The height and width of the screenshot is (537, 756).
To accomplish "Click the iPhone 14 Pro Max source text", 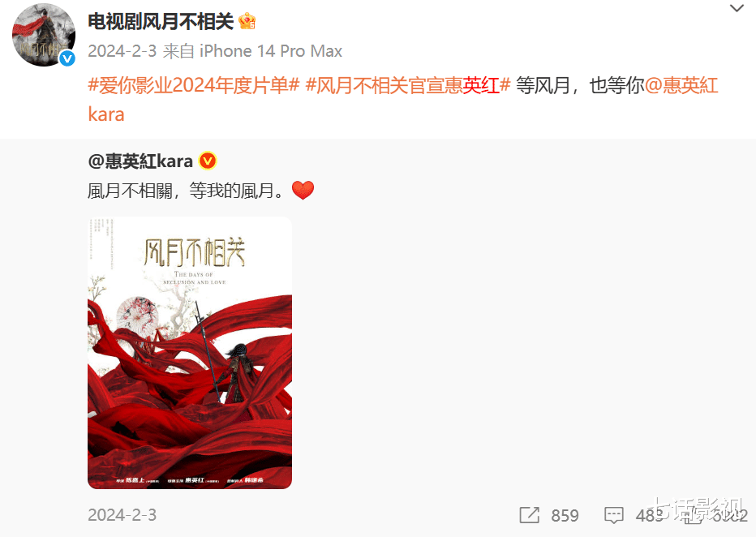I will click(271, 51).
